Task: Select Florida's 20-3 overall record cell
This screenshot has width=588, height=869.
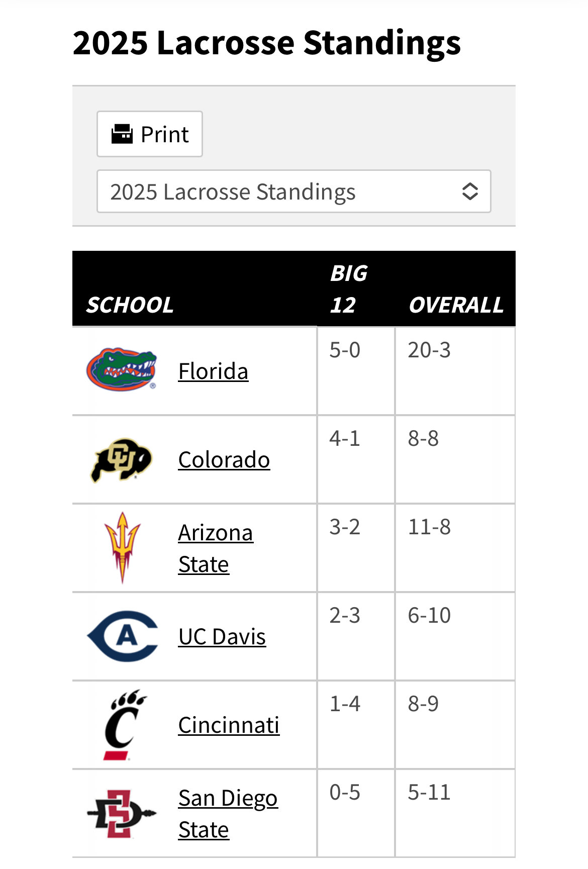Action: [x=455, y=371]
